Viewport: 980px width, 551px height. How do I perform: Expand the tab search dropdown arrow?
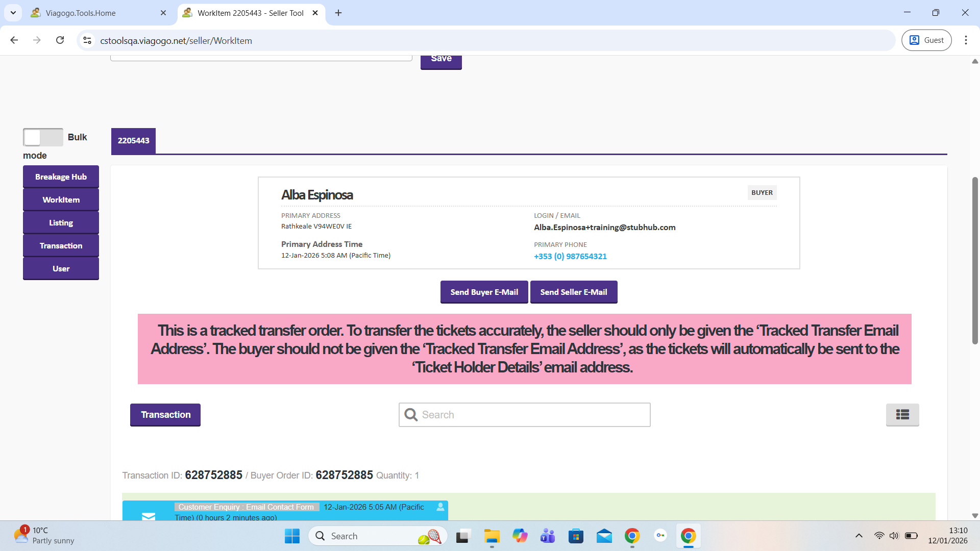(13, 13)
